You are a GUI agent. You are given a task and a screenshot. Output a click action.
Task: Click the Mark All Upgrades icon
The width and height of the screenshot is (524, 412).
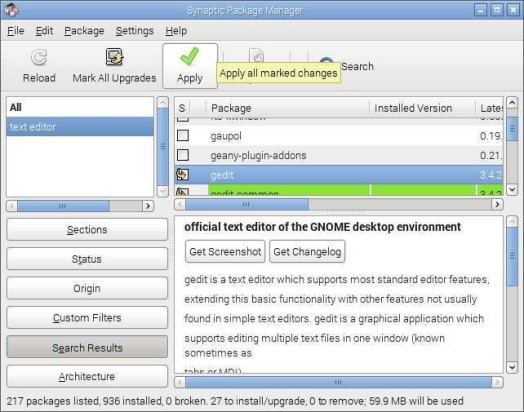coord(114,57)
